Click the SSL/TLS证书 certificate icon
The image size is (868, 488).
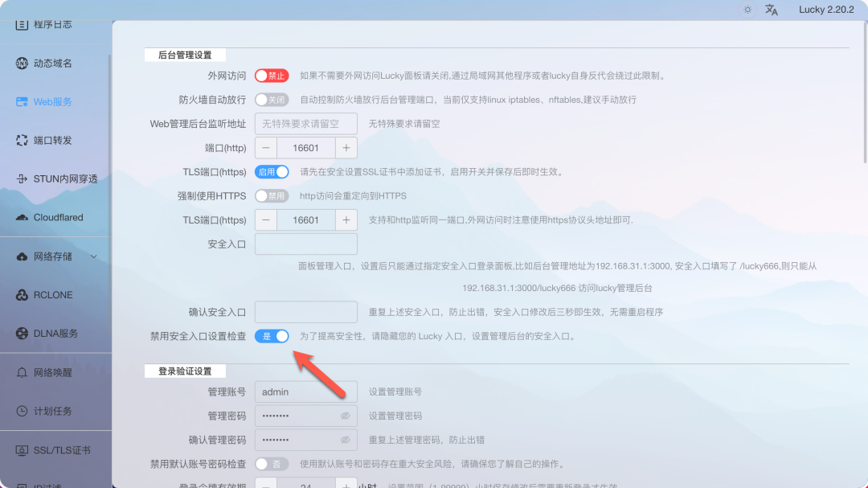22,450
